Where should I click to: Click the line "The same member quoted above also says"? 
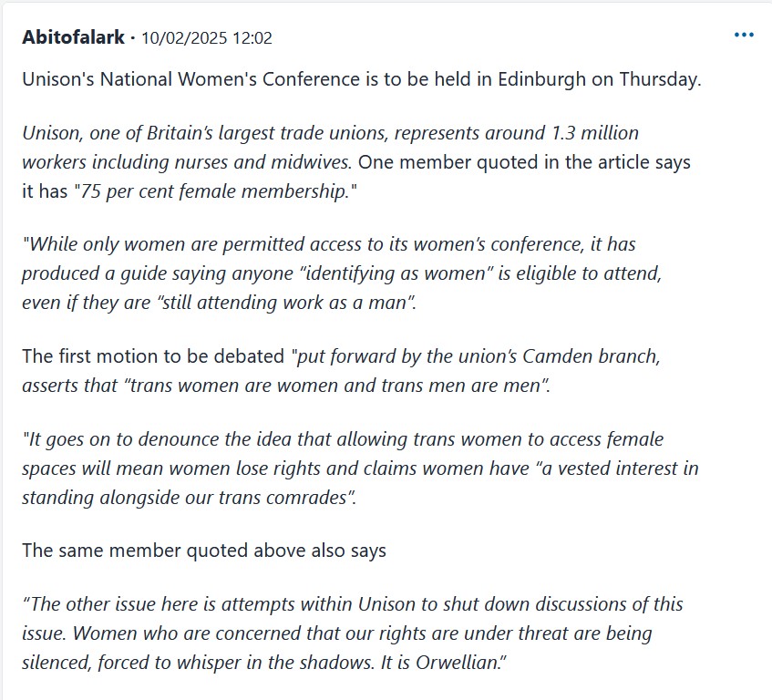pos(204,551)
